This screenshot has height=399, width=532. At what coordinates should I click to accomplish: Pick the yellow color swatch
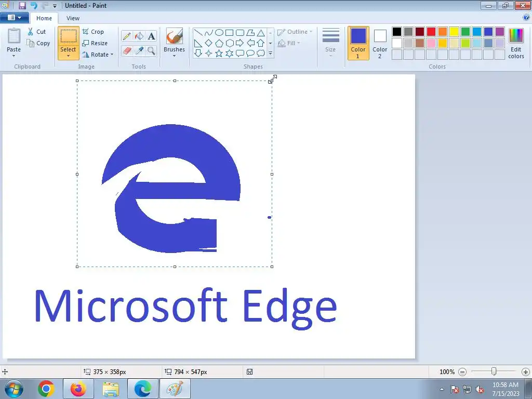tap(454, 32)
